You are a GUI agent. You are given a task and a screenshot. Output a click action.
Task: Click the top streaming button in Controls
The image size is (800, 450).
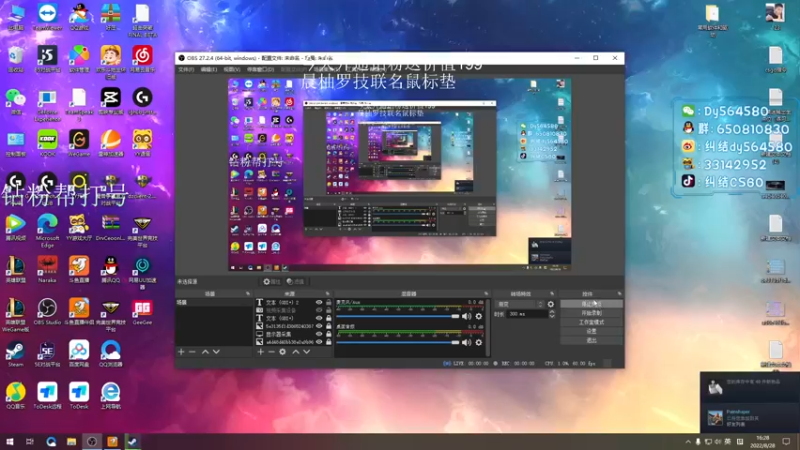pos(591,304)
